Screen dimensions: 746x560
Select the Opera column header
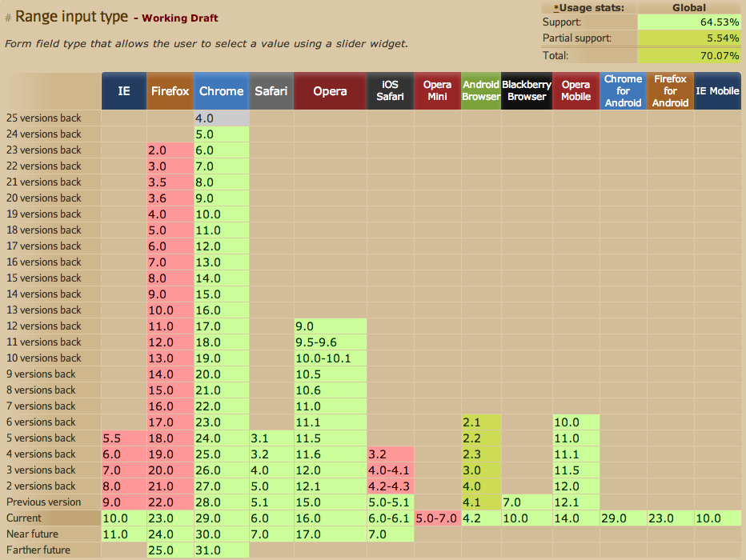(331, 90)
